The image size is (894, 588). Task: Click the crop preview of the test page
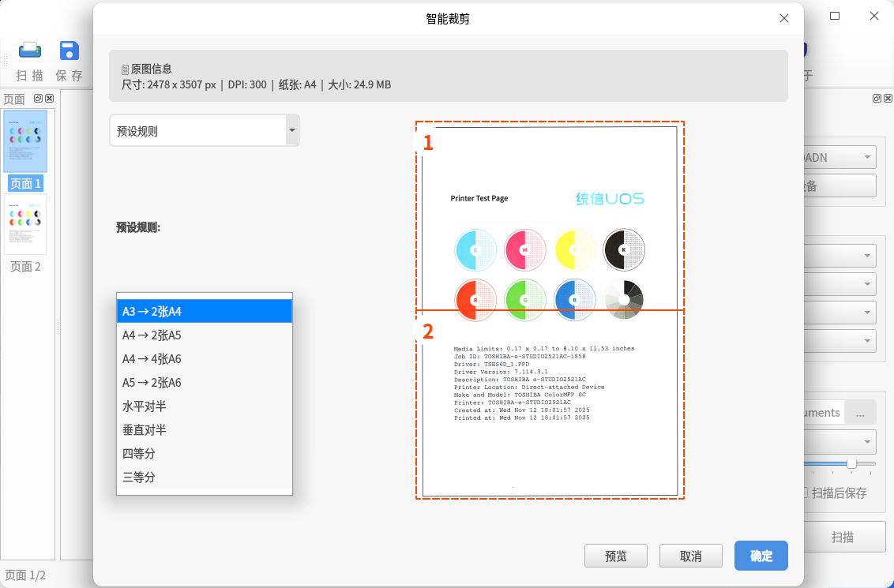click(x=550, y=310)
